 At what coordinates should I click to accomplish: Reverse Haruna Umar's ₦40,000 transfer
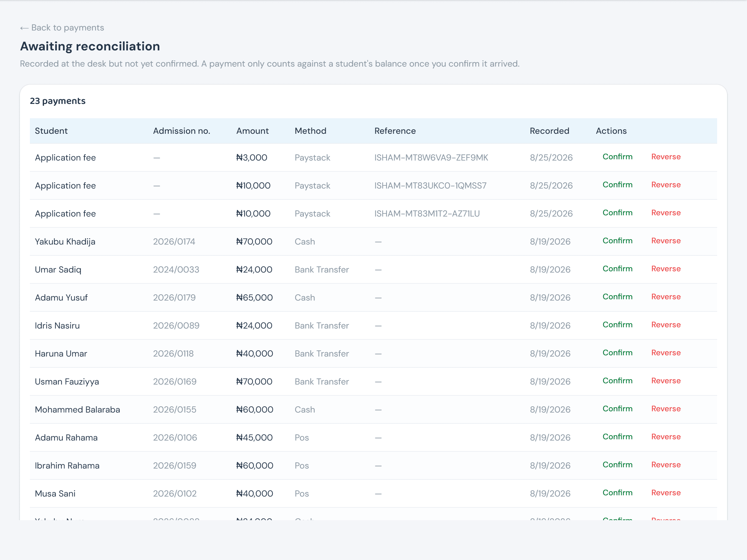coord(666,353)
